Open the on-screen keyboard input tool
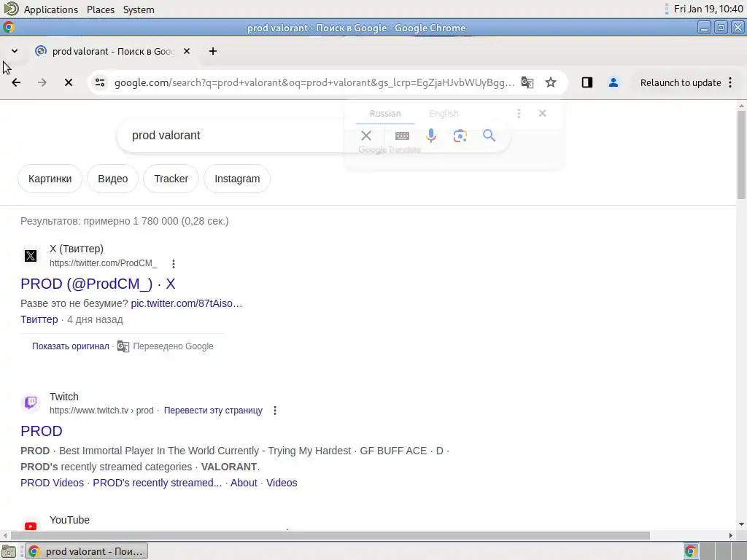 click(x=402, y=136)
